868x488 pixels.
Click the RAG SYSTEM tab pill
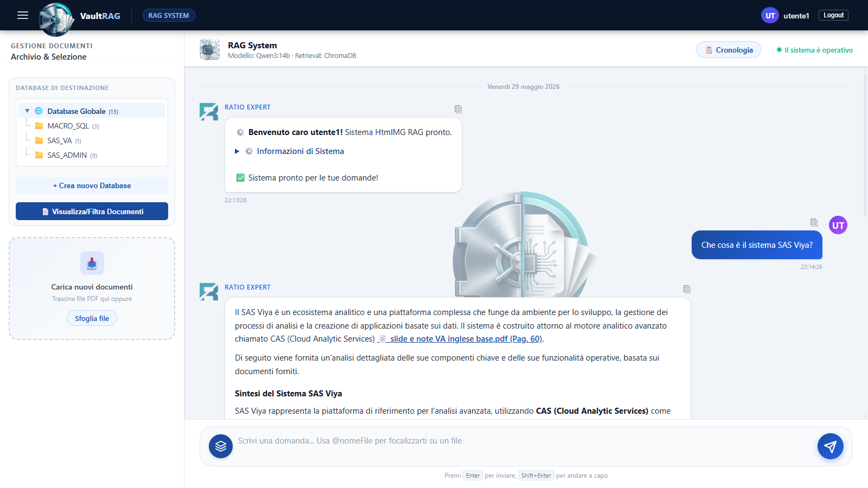click(169, 15)
